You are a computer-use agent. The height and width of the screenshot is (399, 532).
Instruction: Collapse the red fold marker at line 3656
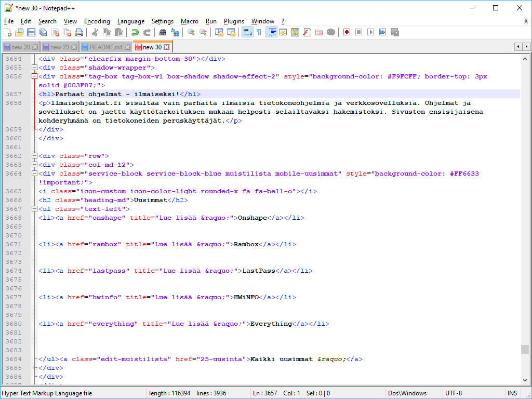tap(34, 76)
